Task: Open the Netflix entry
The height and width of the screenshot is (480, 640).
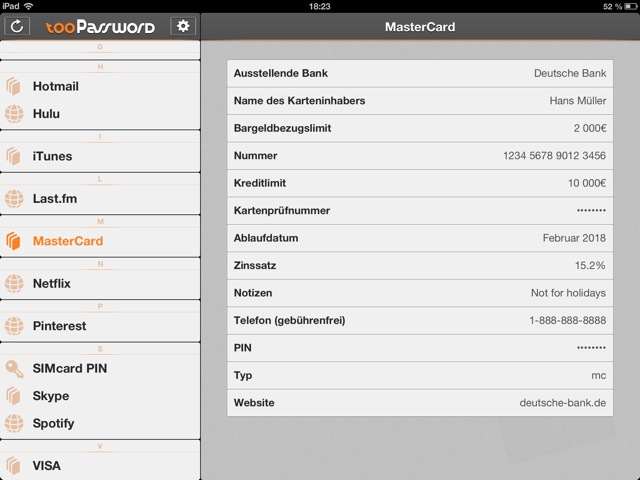Action: [100, 283]
